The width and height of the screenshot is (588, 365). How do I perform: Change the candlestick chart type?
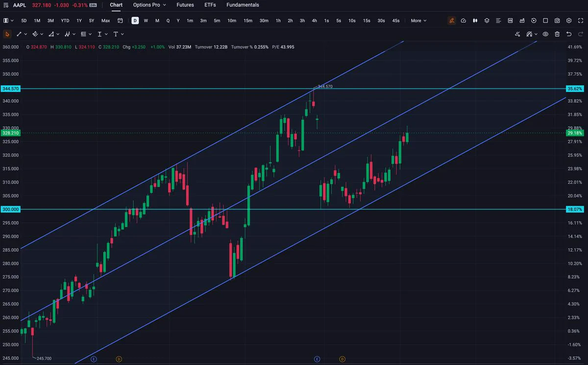tap(475, 21)
